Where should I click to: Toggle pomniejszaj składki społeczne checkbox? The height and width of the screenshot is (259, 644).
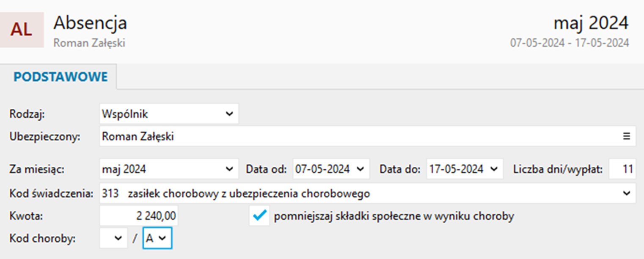tap(259, 216)
